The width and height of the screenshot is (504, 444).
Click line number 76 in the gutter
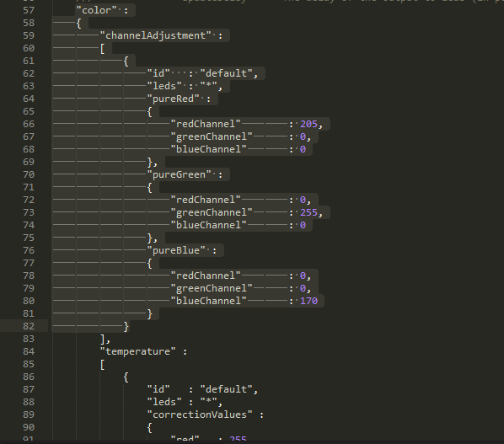[x=29, y=250]
